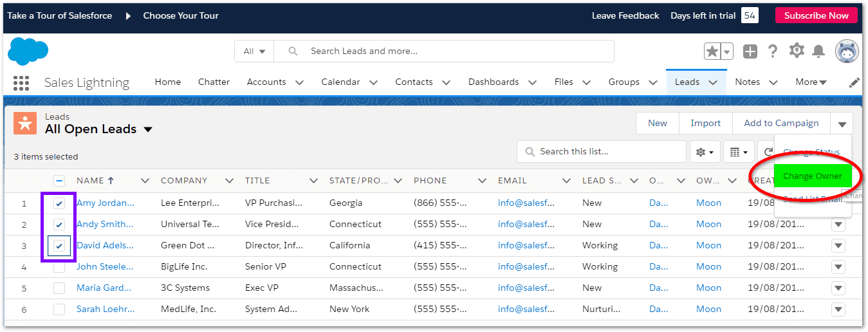This screenshot has height=332, width=868.
Task: View notifications bell icon
Action: 818,51
